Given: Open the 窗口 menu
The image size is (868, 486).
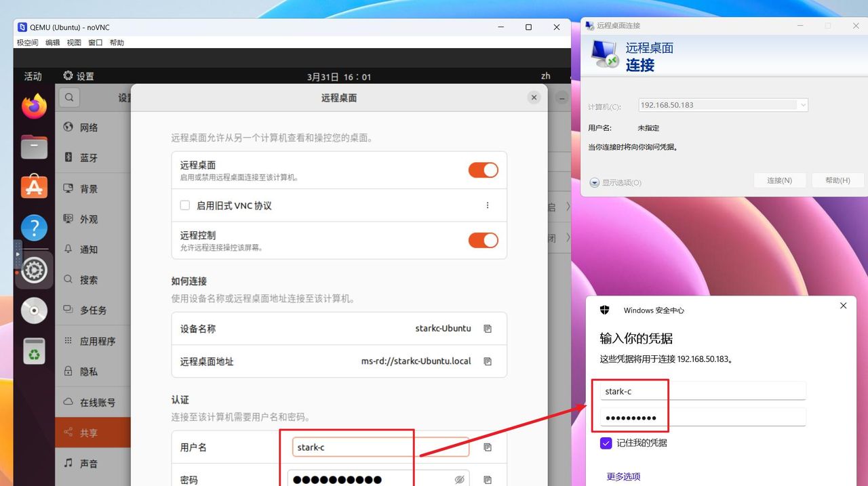Looking at the screenshot, I should [96, 43].
